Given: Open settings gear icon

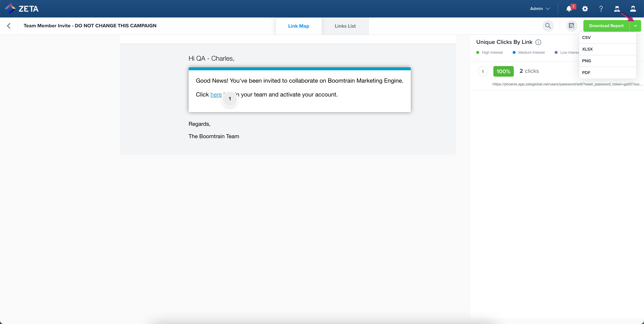Looking at the screenshot, I should click(585, 9).
